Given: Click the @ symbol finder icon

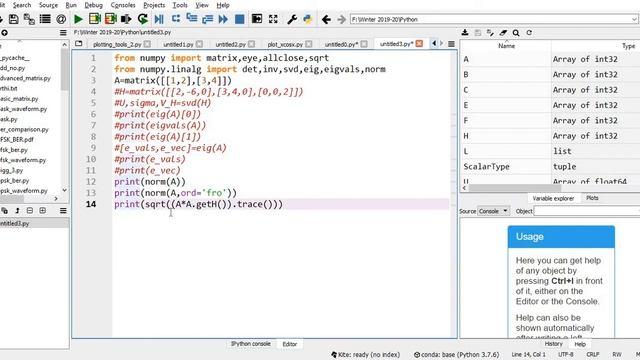Looking at the screenshot, I should pos(61,19).
